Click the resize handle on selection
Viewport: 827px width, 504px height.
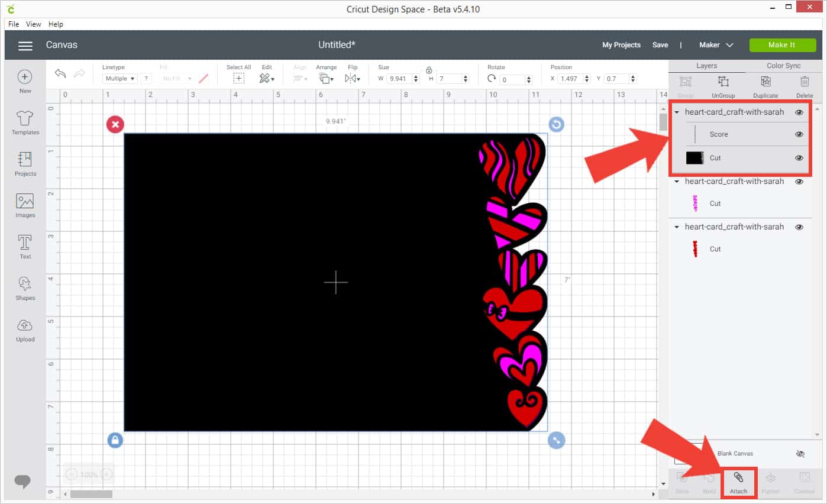pyautogui.click(x=556, y=440)
